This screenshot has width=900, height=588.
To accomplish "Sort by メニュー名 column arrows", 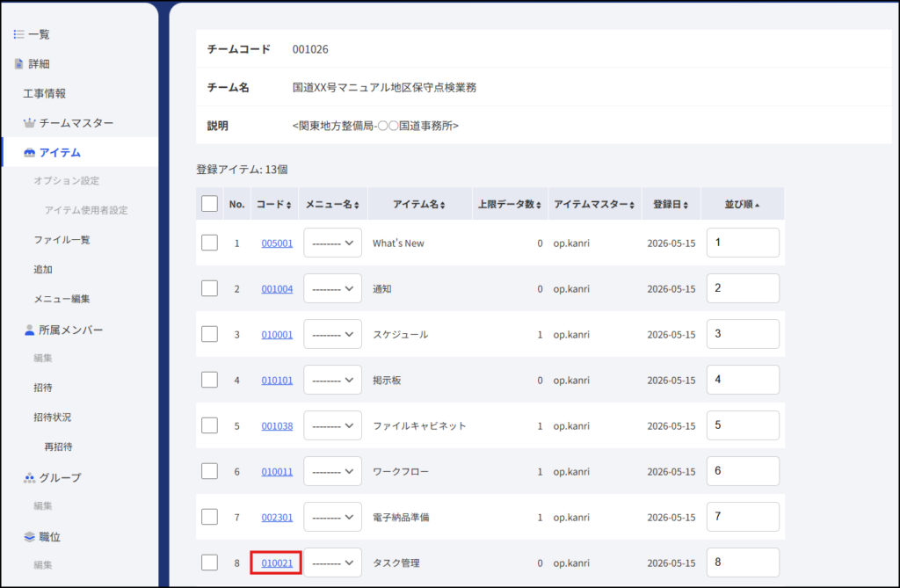I will [357, 205].
